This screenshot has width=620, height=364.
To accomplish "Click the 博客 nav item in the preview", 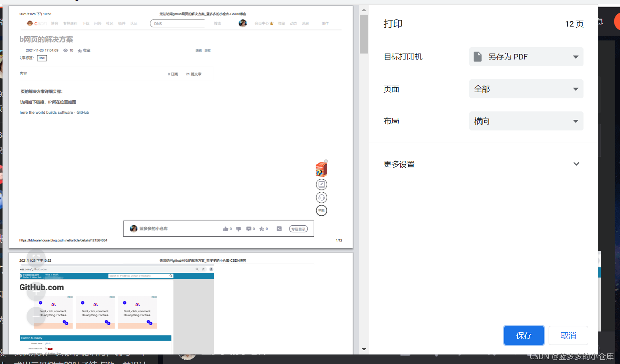I will coord(54,23).
